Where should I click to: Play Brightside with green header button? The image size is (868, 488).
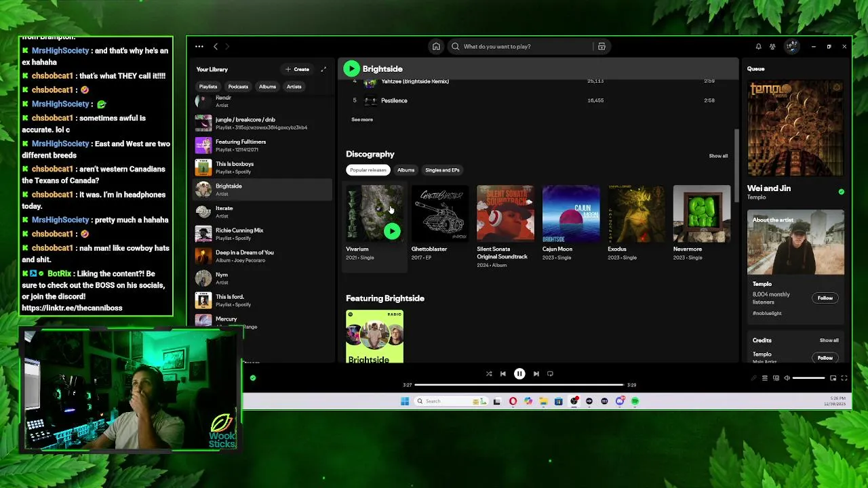coord(351,68)
